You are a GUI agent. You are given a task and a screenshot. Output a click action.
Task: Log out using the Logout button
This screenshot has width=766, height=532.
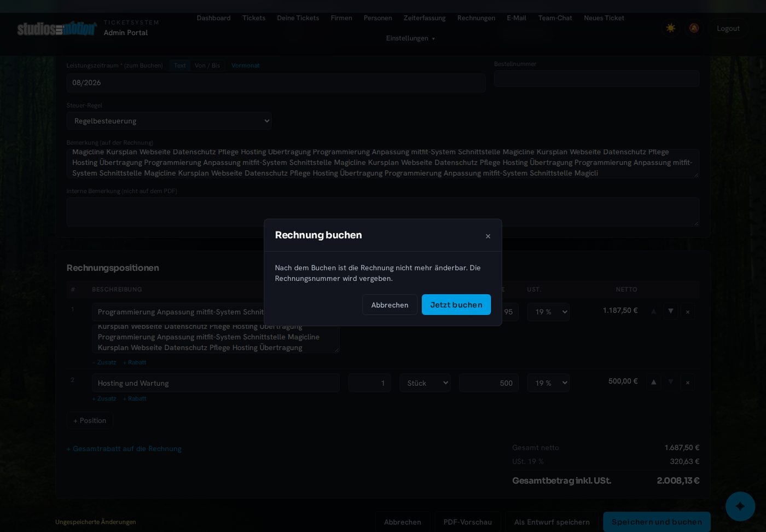pos(728,28)
